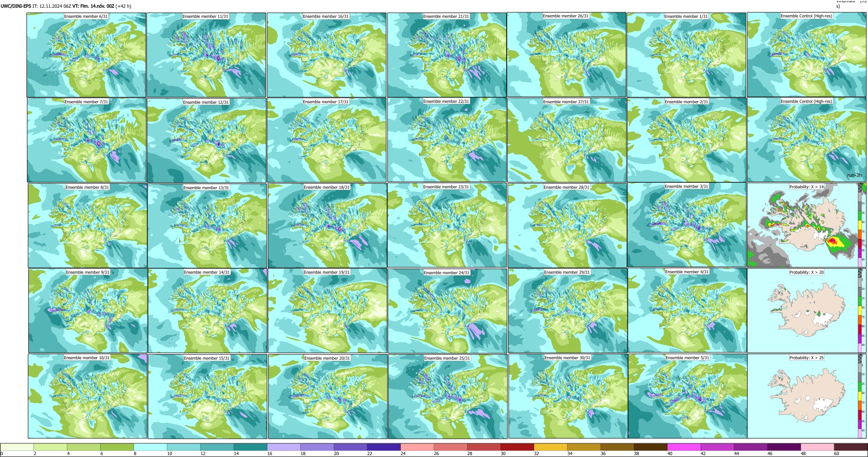Click the Probability X > 25 map
This screenshot has width=868, height=457.
[807, 396]
